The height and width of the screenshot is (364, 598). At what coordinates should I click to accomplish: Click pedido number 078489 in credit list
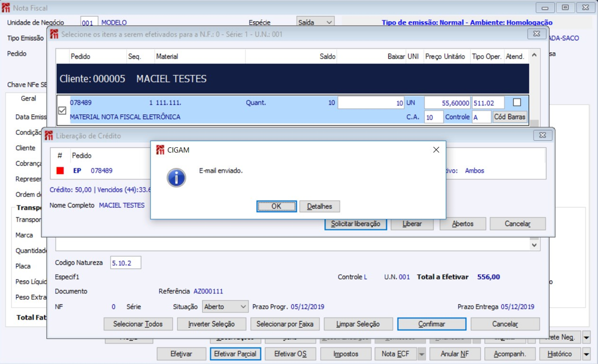tap(101, 171)
